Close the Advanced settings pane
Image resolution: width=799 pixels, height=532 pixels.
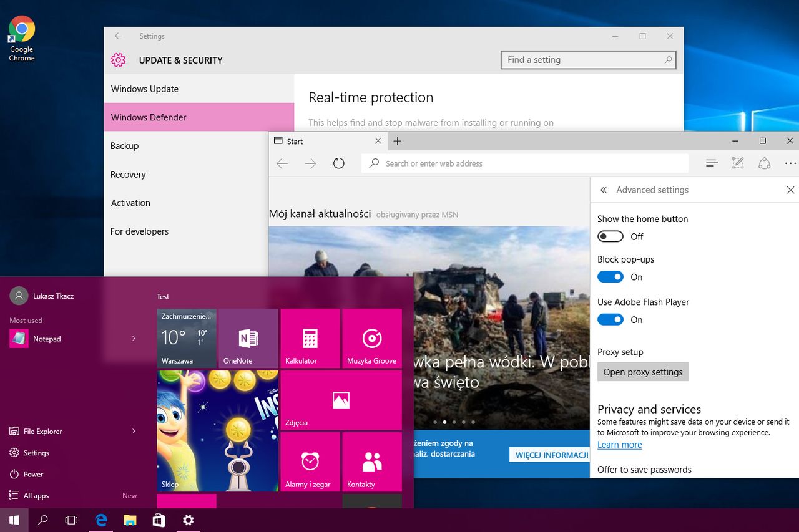(x=790, y=190)
